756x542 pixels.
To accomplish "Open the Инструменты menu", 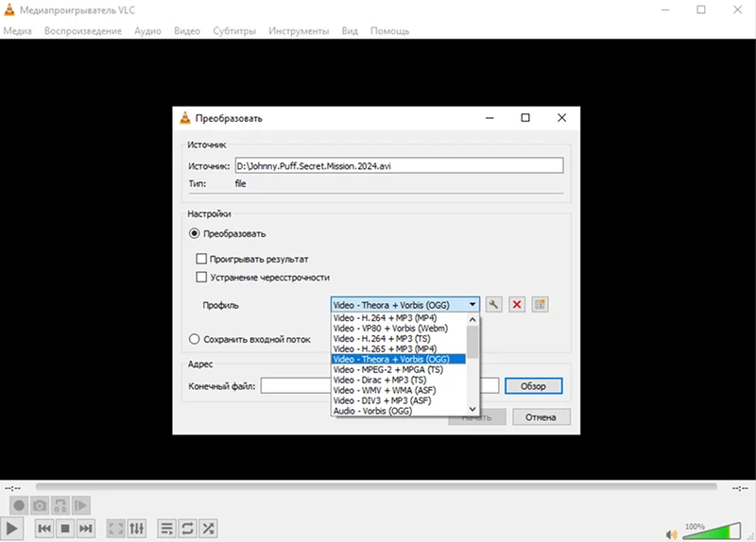I will [x=299, y=31].
